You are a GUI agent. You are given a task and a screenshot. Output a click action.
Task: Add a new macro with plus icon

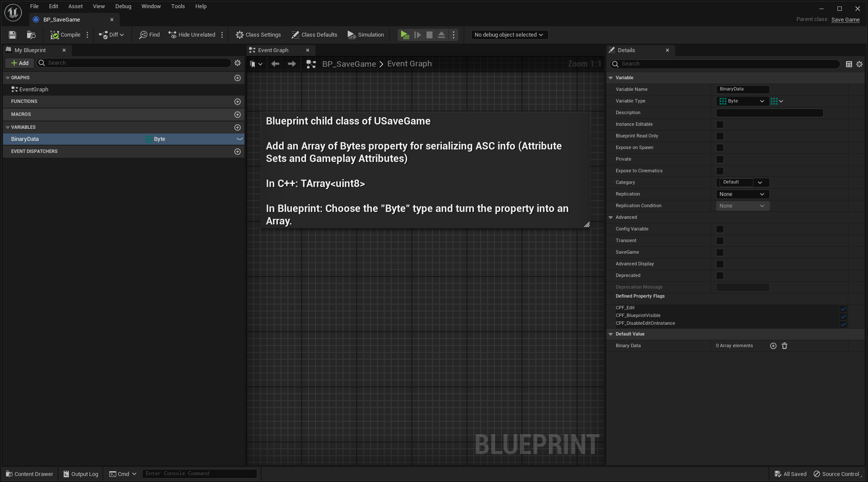click(238, 115)
